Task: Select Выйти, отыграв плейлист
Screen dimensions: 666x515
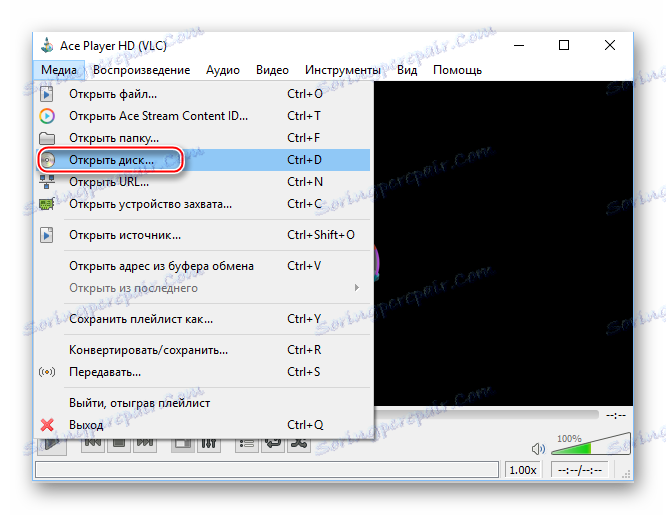Action: pos(203,403)
